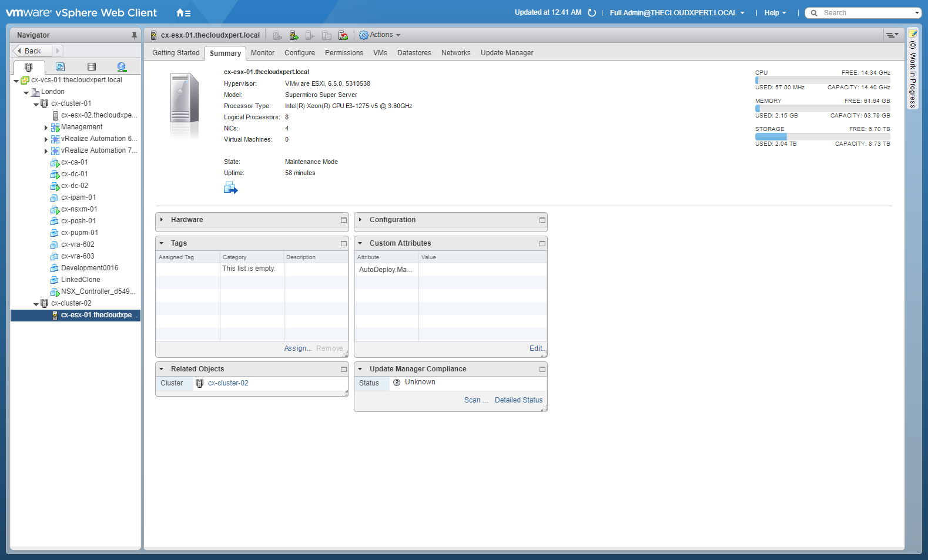Switch to the Monitor tab
This screenshot has width=928, height=560.
(262, 53)
